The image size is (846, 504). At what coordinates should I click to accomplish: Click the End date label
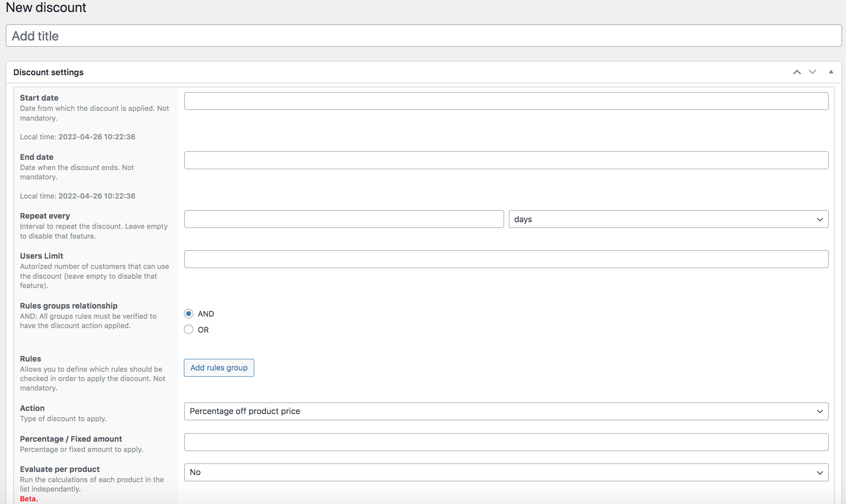[x=37, y=157]
